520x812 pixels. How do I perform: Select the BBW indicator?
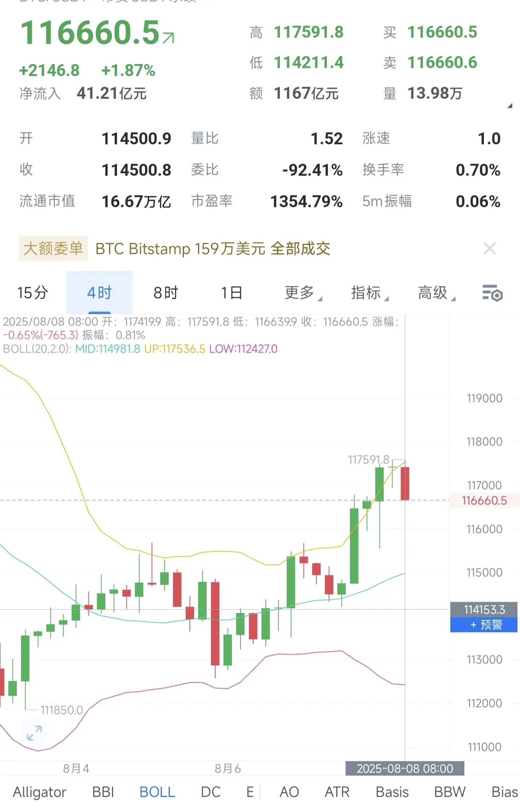[x=450, y=792]
